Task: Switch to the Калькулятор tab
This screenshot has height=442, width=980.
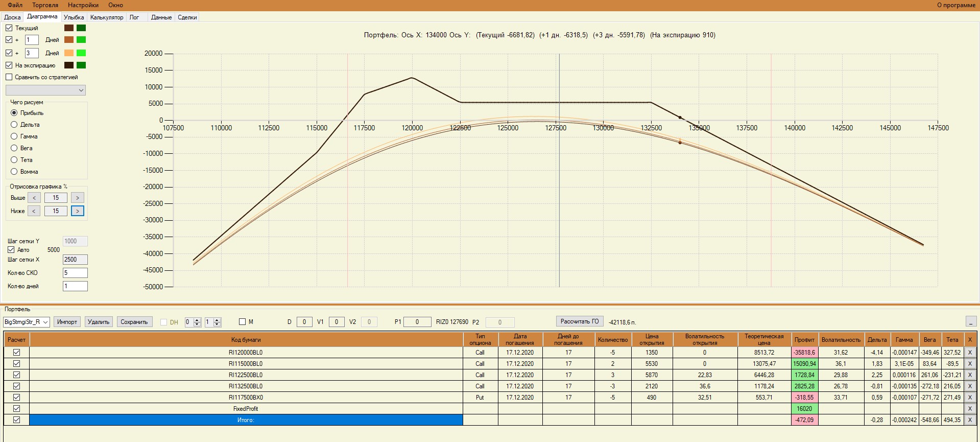Action: click(x=107, y=17)
